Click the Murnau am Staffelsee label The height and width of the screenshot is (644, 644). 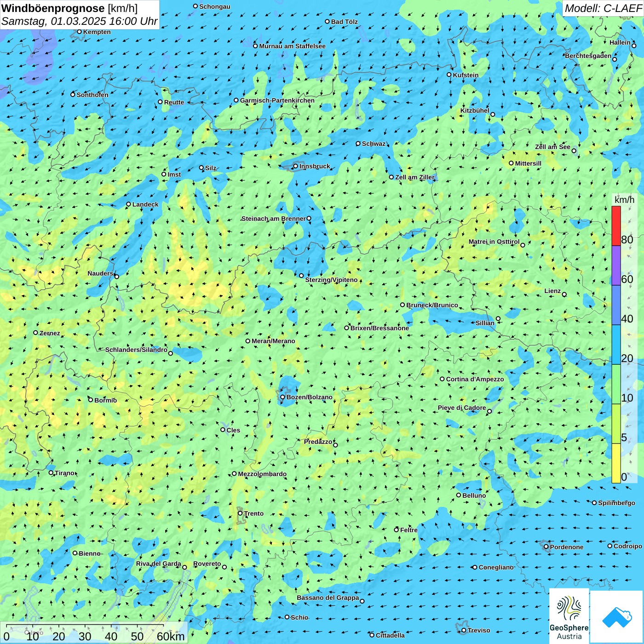(293, 46)
